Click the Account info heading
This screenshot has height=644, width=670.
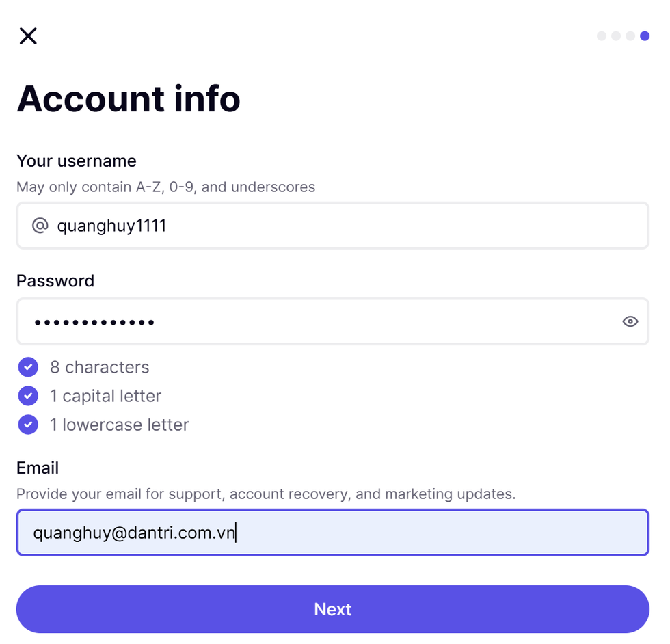click(129, 98)
